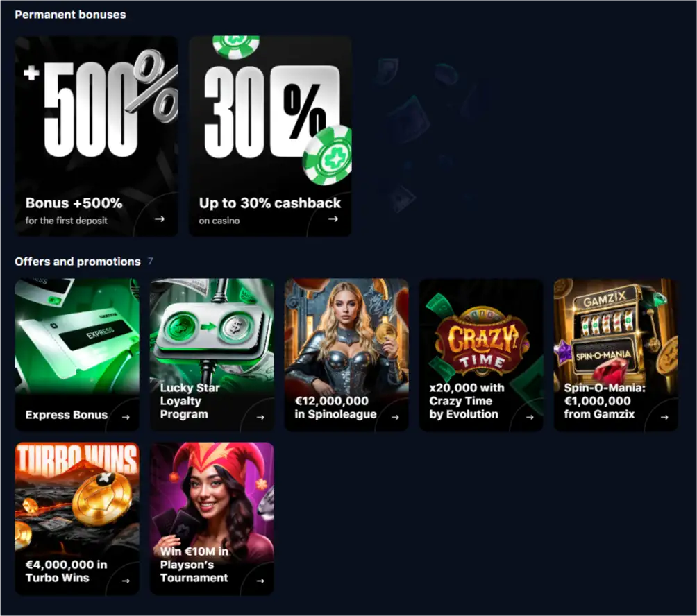Click "Win €10M in Playson's Tournament" title
697x616 pixels.
click(x=194, y=565)
